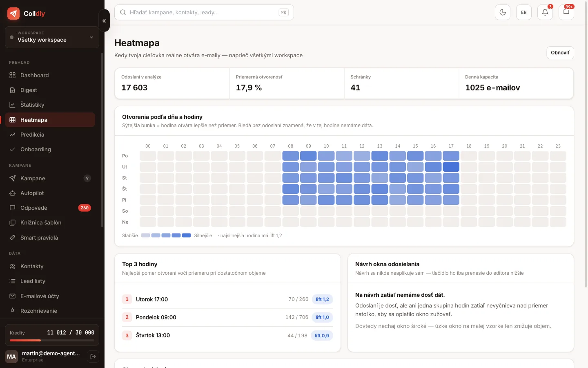588x368 pixels.
Task: Select the Štvrtok 13:00 top hour row
Action: (227, 335)
